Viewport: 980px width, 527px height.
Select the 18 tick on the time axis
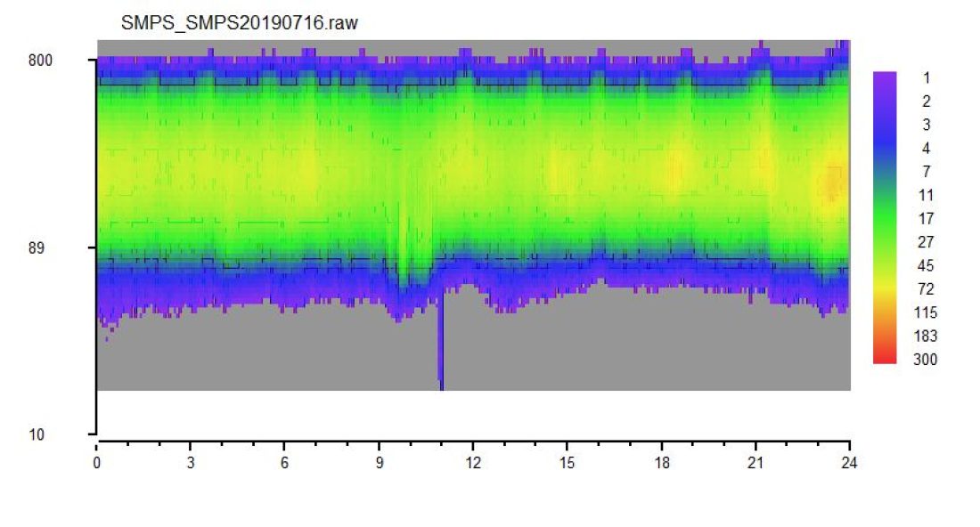tap(662, 463)
